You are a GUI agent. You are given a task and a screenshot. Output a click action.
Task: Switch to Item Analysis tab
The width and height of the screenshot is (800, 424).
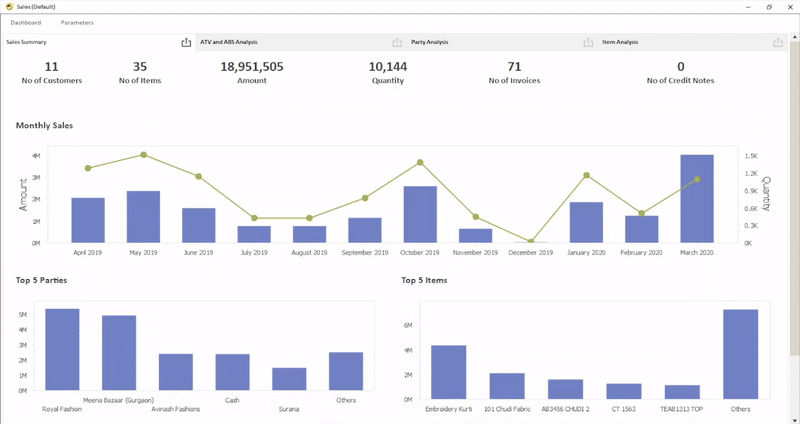tap(620, 42)
